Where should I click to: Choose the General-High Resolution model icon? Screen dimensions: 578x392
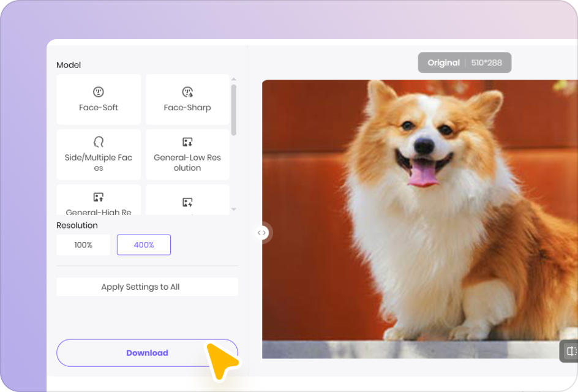click(x=98, y=197)
